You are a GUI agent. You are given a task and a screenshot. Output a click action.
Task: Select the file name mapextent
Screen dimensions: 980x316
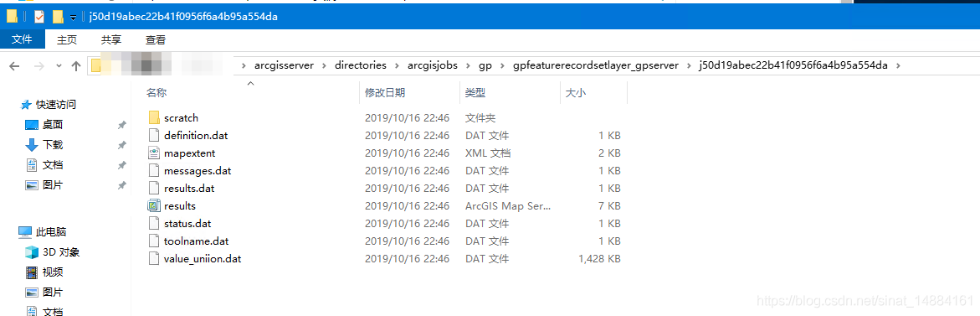point(189,153)
